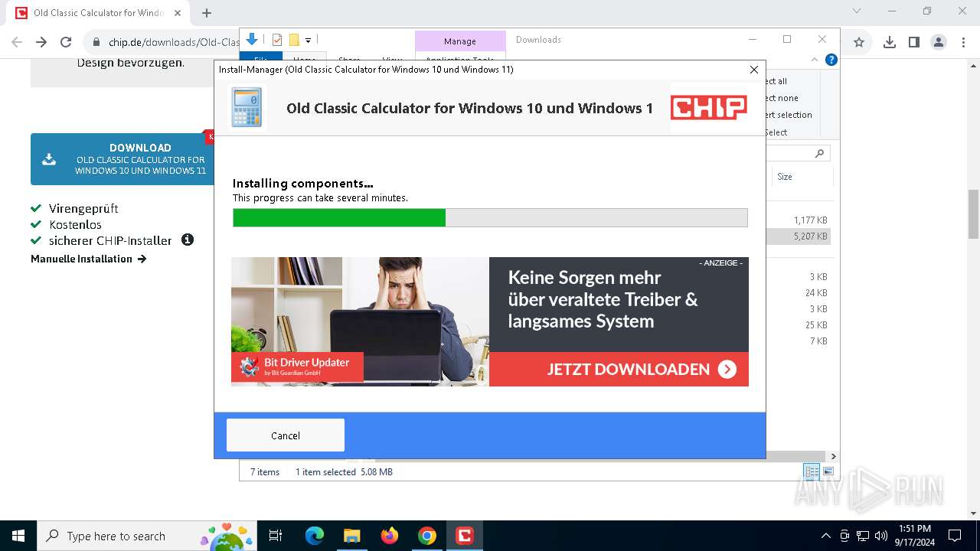Select the 25 KB file row
Screen dimensions: 980x551
[799, 325]
